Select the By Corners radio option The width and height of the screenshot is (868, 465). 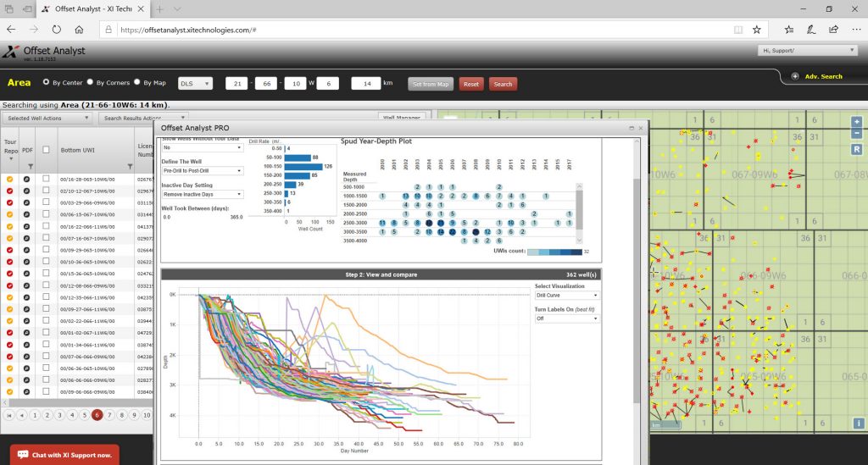click(90, 82)
